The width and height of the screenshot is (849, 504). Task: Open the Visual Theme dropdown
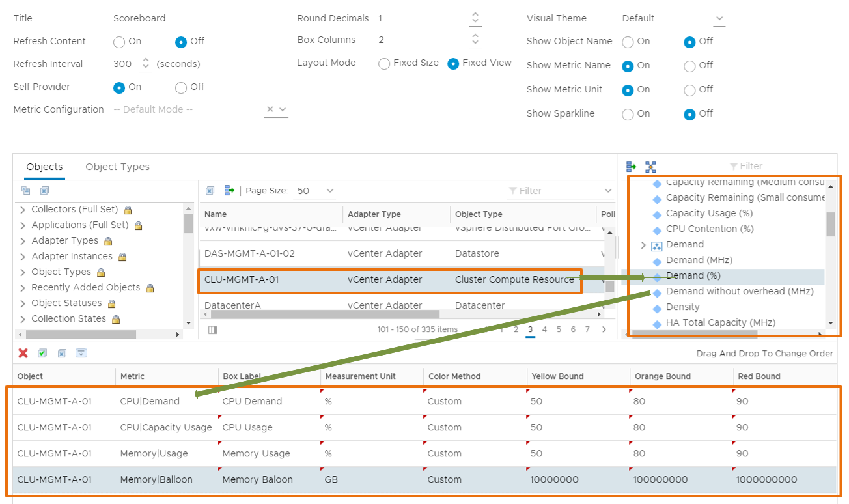pyautogui.click(x=719, y=18)
